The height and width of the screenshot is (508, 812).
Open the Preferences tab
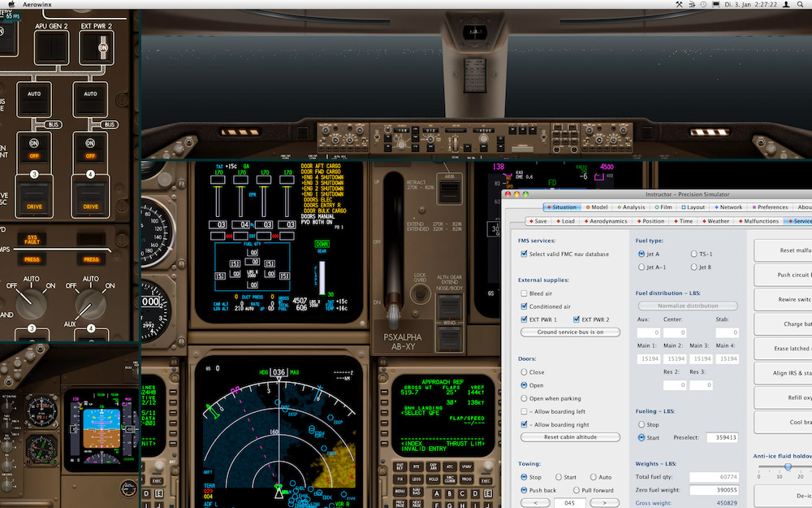(770, 206)
